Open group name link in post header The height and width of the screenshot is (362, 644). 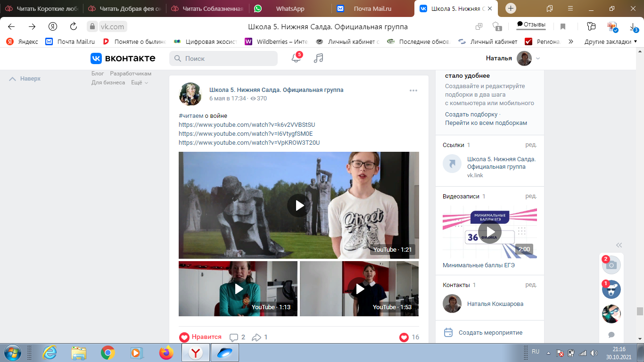coord(276,90)
